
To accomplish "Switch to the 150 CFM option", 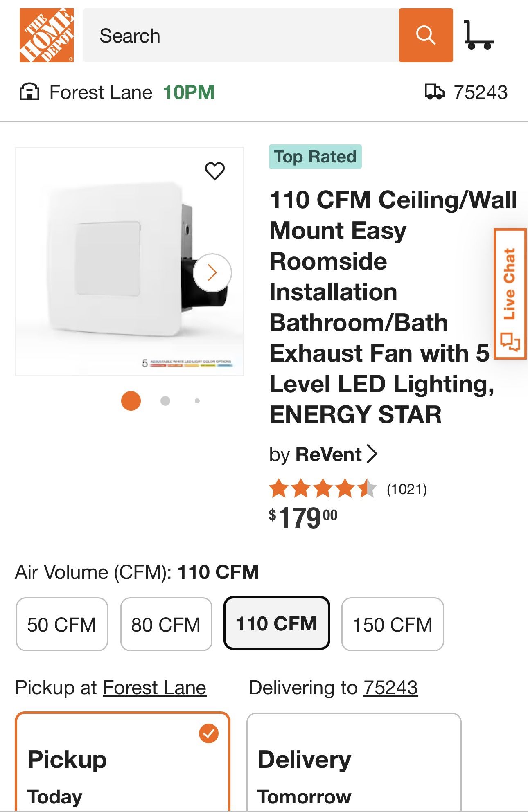I will [392, 623].
